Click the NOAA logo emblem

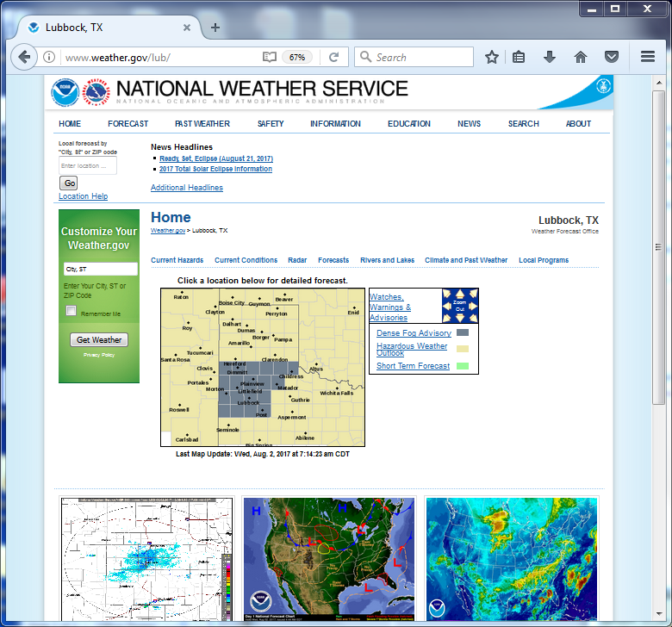click(65, 92)
